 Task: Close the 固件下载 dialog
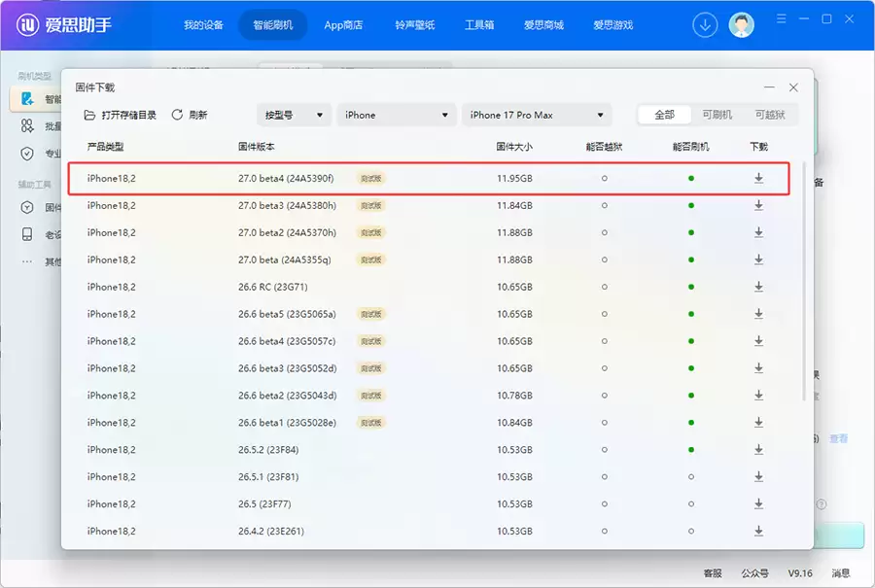point(793,87)
